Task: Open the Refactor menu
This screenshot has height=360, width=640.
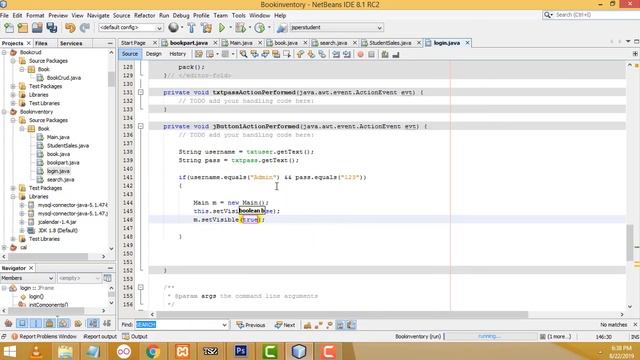Action: click(x=144, y=16)
